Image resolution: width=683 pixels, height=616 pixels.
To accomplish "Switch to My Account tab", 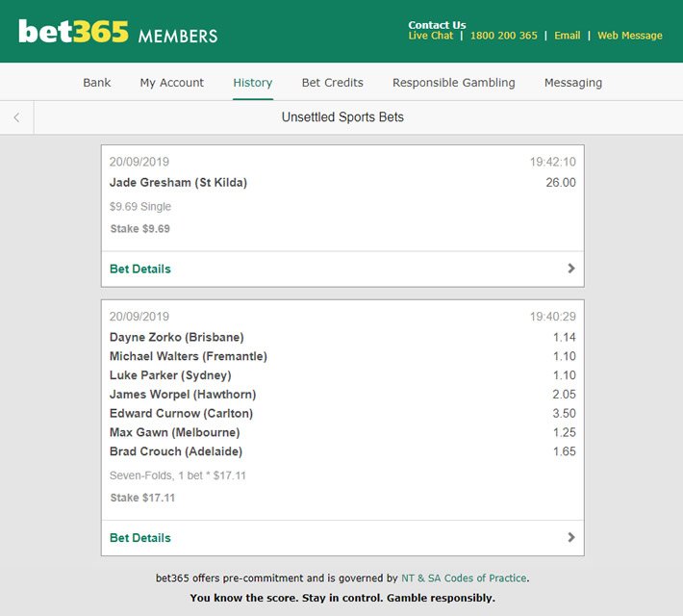I will click(x=171, y=83).
